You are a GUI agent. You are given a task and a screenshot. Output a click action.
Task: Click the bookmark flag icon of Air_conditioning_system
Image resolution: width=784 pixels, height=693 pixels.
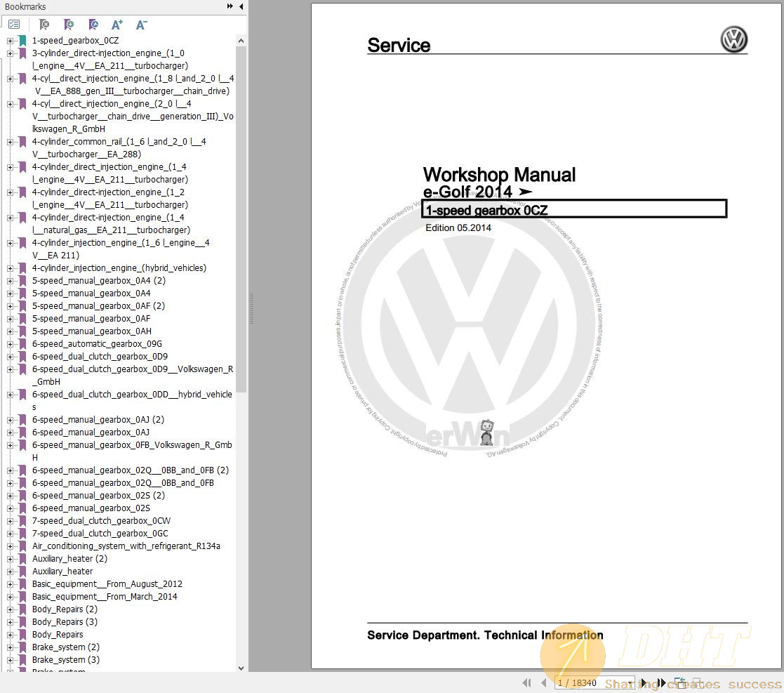click(x=22, y=546)
